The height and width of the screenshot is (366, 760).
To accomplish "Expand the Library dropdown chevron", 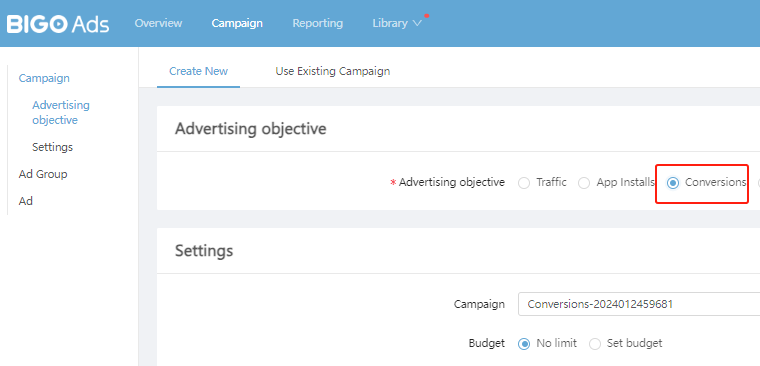I will click(x=417, y=23).
